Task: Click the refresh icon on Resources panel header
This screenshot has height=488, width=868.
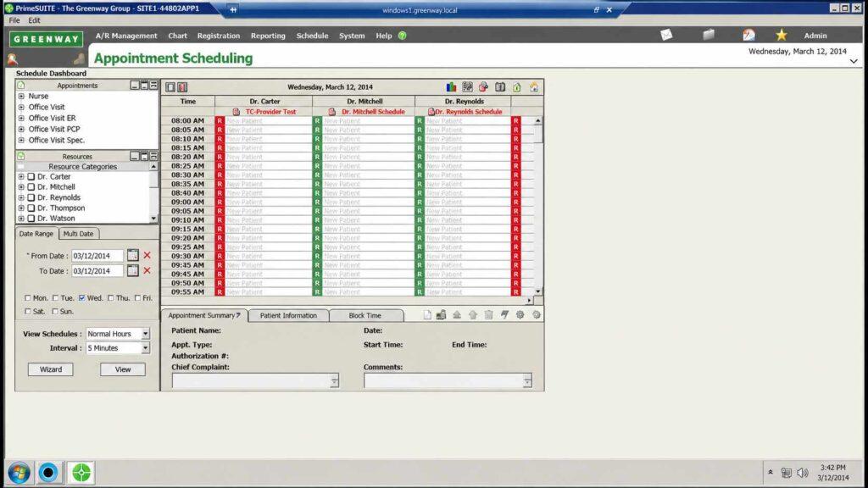Action: [x=21, y=156]
